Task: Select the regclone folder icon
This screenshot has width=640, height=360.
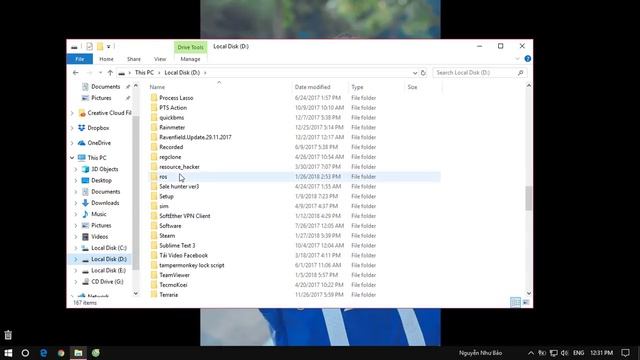Action: click(154, 157)
